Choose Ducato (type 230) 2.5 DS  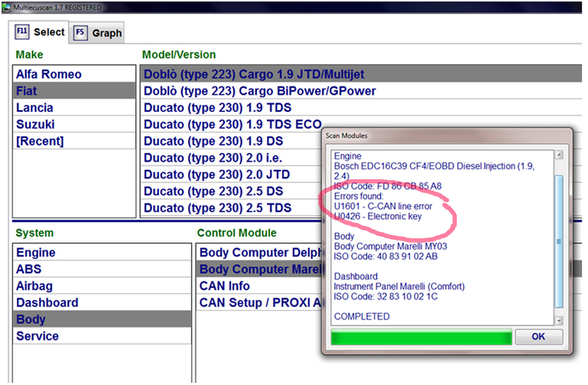(x=231, y=191)
